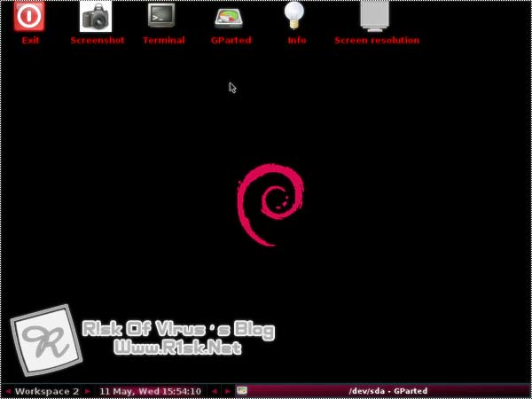This screenshot has height=399, width=532.
Task: Open the Screen resolution monitor icon
Action: pyautogui.click(x=374, y=16)
